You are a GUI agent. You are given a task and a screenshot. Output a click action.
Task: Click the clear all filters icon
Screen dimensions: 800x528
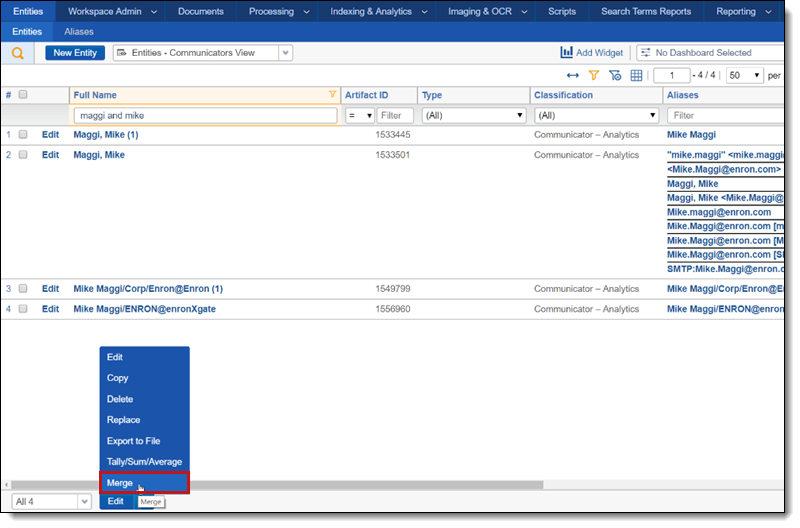615,75
